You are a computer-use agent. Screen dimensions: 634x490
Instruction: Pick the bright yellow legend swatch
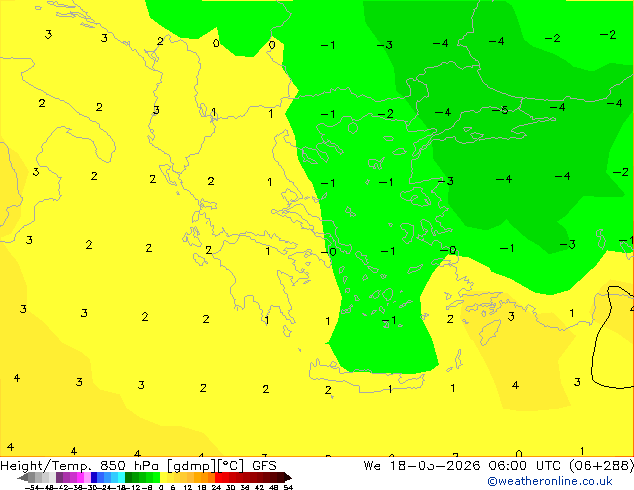point(163,477)
